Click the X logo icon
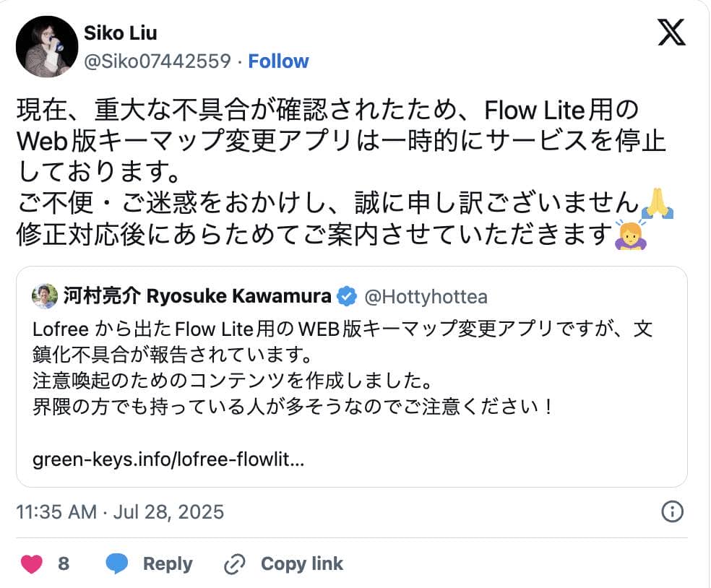This screenshot has height=588, width=711. pyautogui.click(x=671, y=33)
